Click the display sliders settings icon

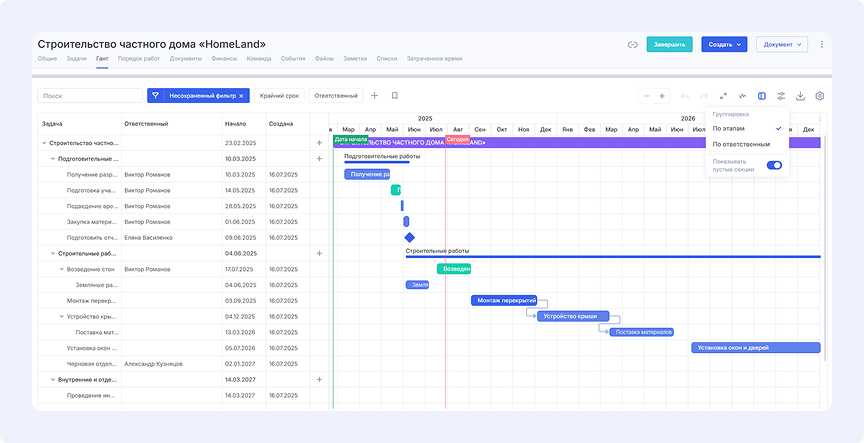(781, 96)
